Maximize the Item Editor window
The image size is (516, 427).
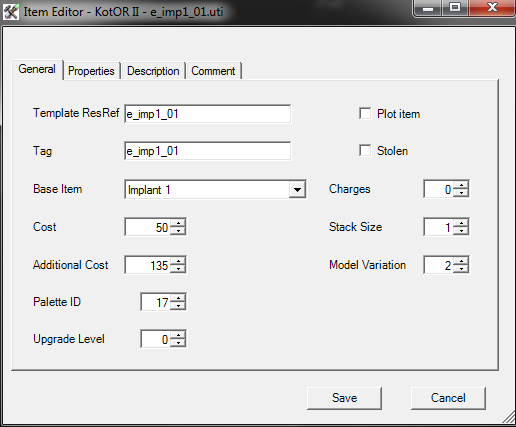455,7
